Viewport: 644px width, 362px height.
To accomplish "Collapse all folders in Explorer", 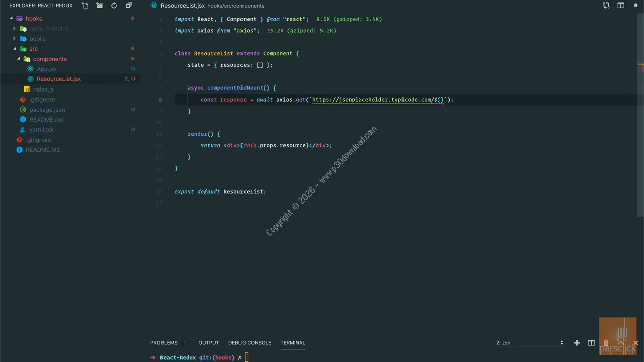I will tap(129, 6).
